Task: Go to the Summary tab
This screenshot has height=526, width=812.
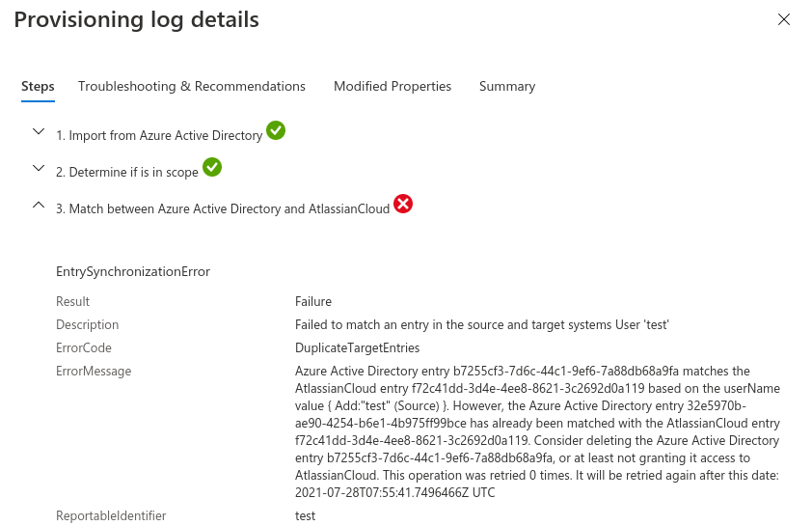Action: [x=507, y=86]
